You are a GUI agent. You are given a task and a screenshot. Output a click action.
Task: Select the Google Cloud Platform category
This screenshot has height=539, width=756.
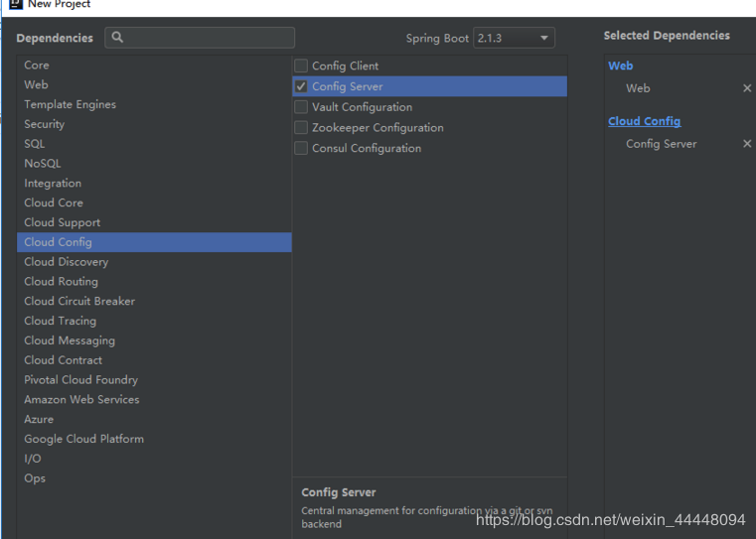click(154, 440)
